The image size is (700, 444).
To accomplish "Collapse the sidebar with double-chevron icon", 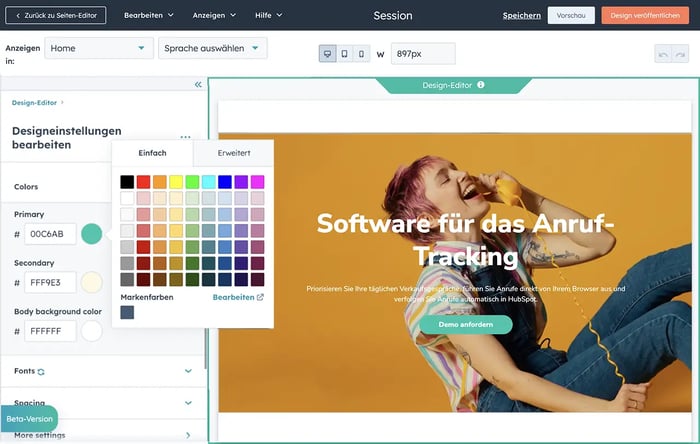I will coord(198,84).
